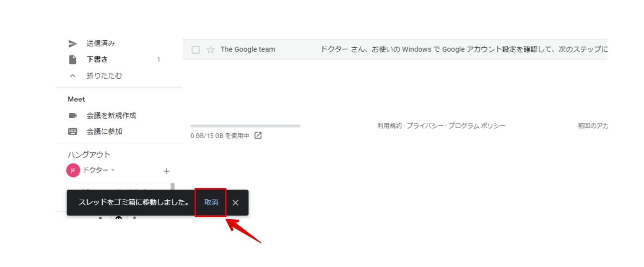Click the pink ドクター avatar icon
The height and width of the screenshot is (267, 644).
73,170
